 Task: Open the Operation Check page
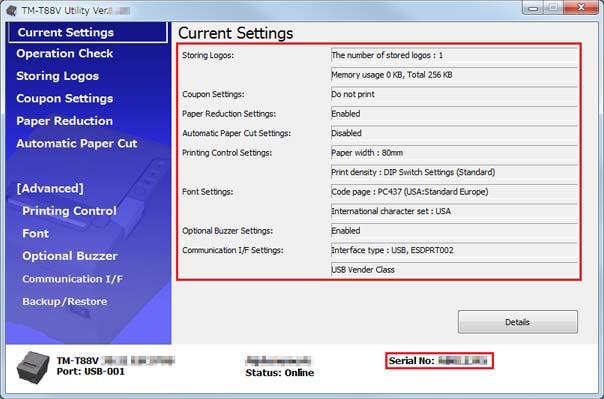point(64,54)
